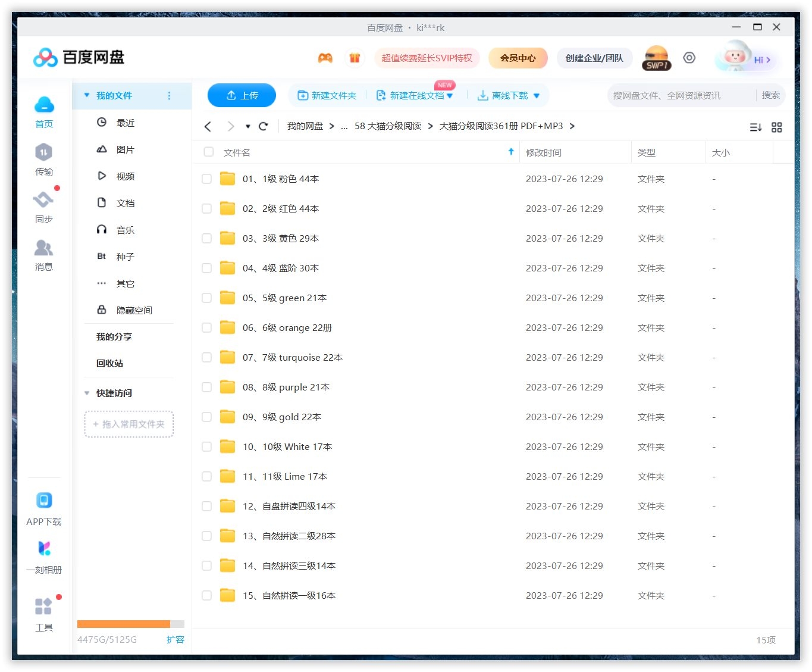
Task: Open 回收站 from the left panel
Action: tap(109, 363)
